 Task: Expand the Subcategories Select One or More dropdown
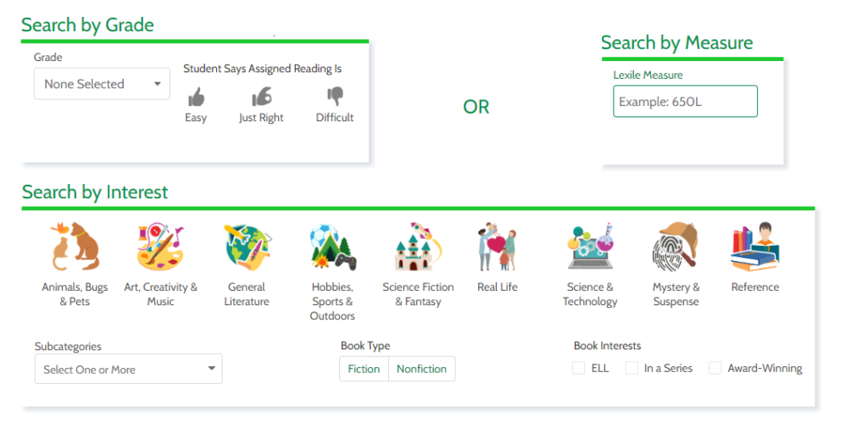tap(129, 370)
